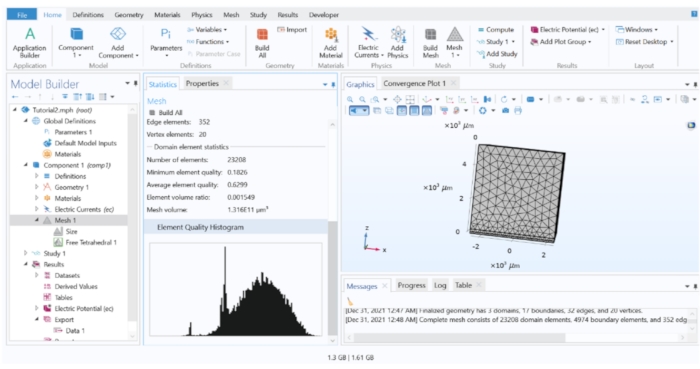This screenshot has width=700, height=369.
Task: Expand the Study 1 tree node
Action: coord(25,253)
